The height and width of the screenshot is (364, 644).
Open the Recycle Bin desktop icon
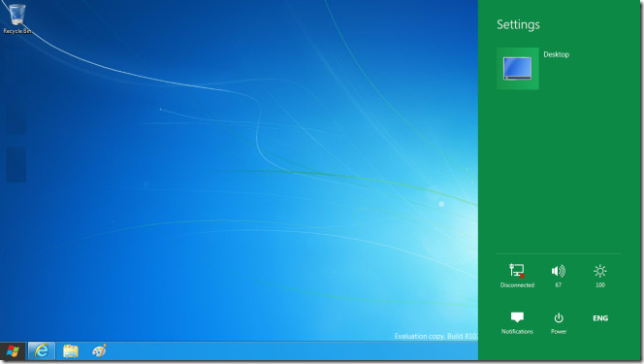click(x=16, y=18)
